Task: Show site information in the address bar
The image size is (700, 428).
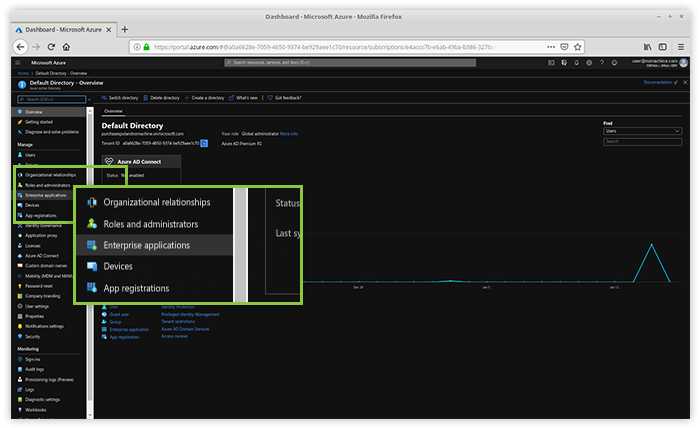Action: (x=137, y=47)
